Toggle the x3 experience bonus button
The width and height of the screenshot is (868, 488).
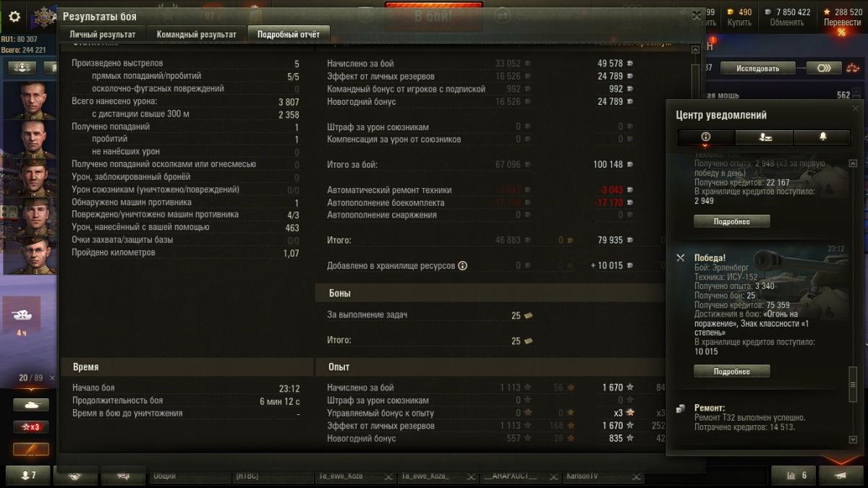[x=31, y=427]
